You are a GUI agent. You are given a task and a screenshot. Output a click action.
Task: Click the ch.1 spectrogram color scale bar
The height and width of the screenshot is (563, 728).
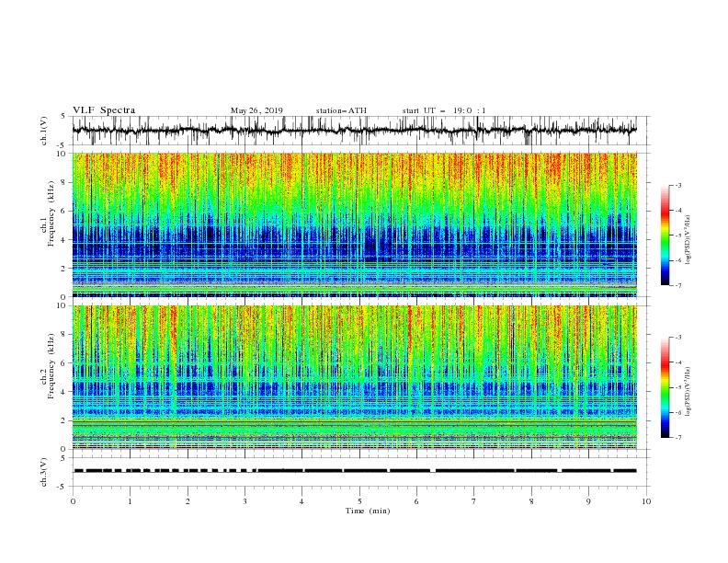665,236
